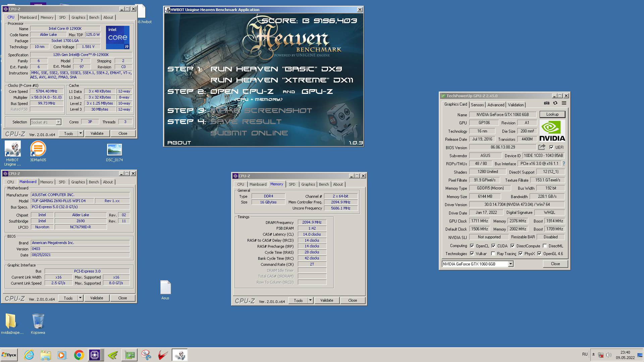Select the DSC_0174 image on desktop
Image resolution: width=644 pixels, height=362 pixels.
click(x=114, y=153)
